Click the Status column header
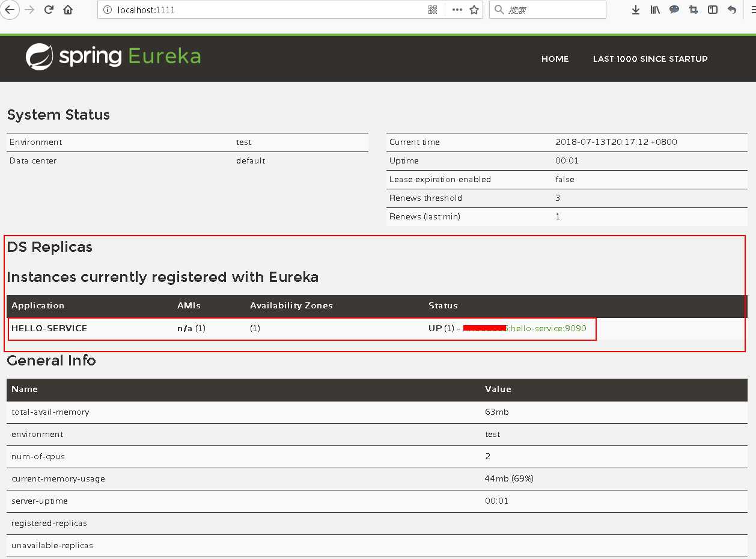Screen dimensions: 756x559 (x=443, y=305)
